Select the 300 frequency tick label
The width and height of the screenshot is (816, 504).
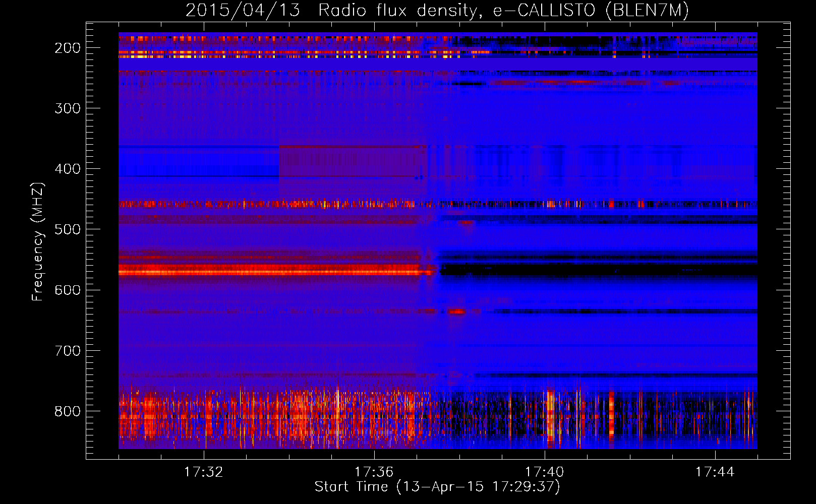click(x=68, y=108)
